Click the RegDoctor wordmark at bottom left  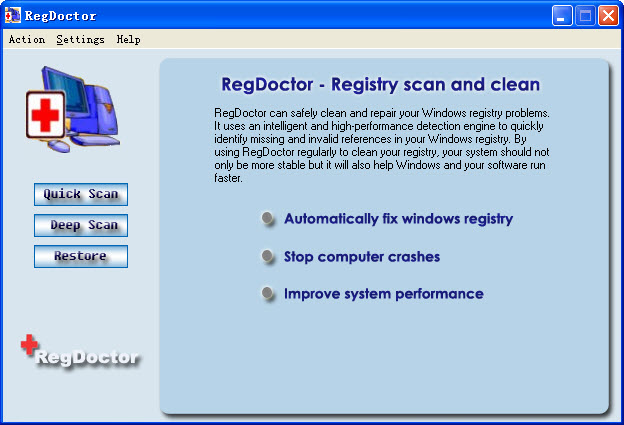pos(87,358)
